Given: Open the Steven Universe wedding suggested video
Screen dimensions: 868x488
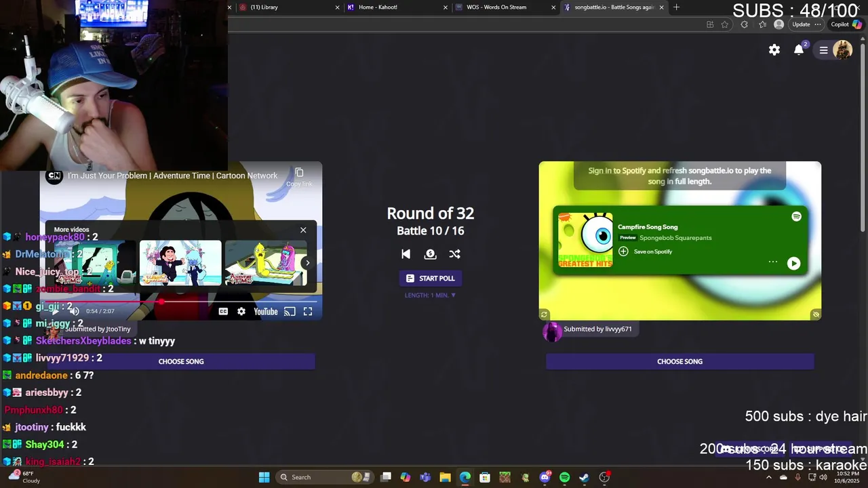Looking at the screenshot, I should click(180, 263).
